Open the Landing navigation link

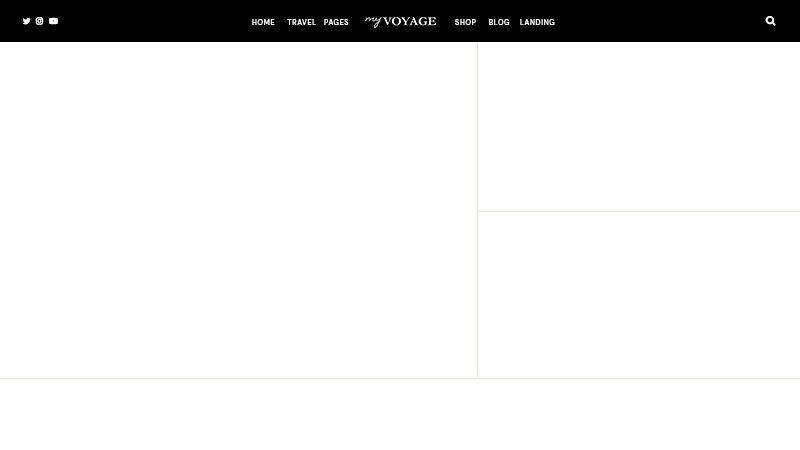point(537,22)
